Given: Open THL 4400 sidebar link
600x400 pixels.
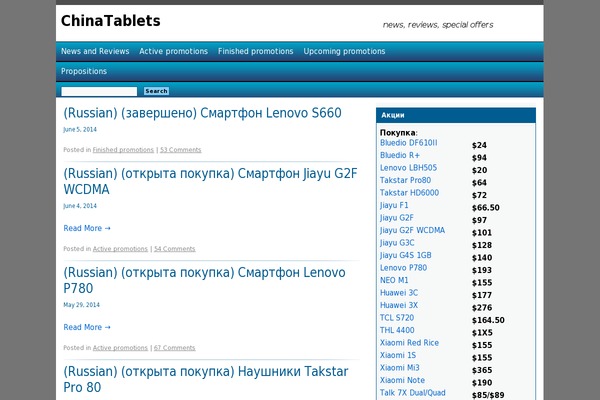Looking at the screenshot, I should (397, 330).
